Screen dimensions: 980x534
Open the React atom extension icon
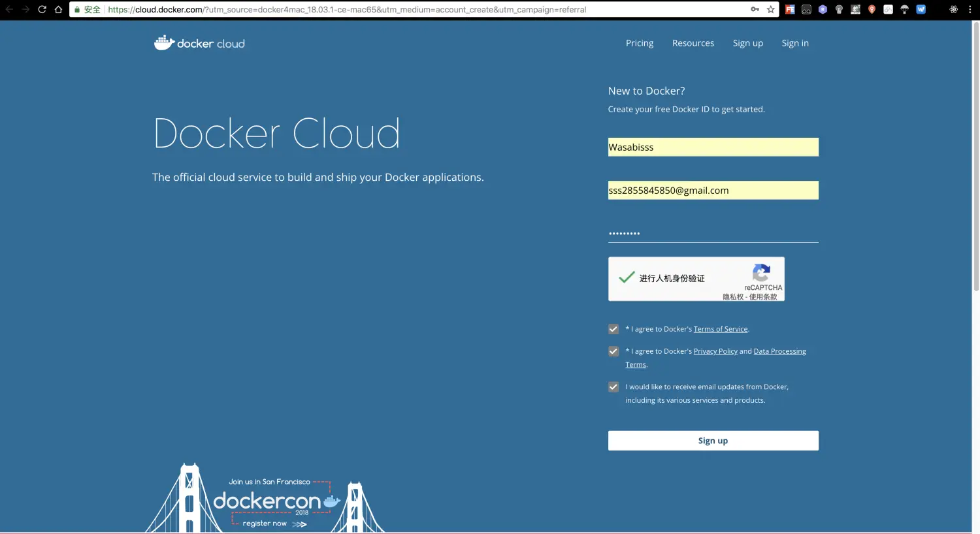[953, 9]
